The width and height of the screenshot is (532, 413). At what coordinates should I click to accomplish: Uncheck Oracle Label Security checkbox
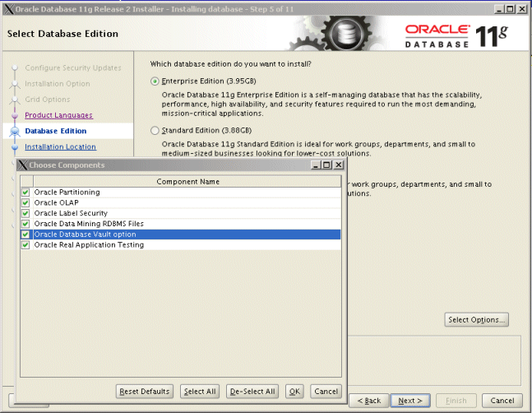(25, 213)
